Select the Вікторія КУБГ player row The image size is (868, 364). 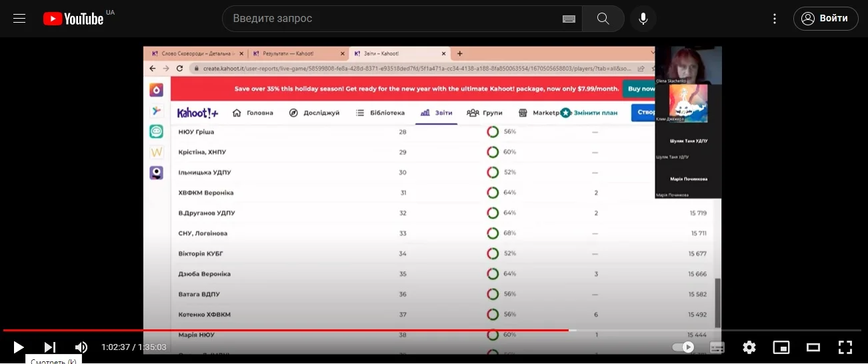click(443, 254)
